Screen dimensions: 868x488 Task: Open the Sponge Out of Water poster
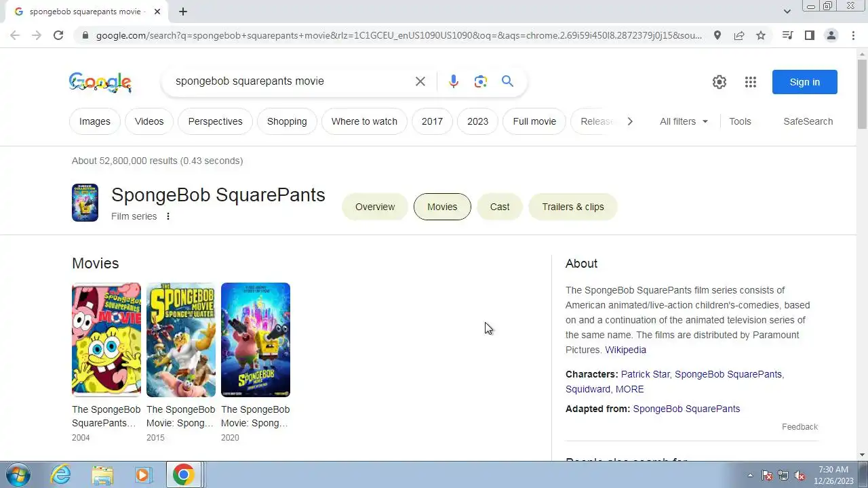pos(181,340)
